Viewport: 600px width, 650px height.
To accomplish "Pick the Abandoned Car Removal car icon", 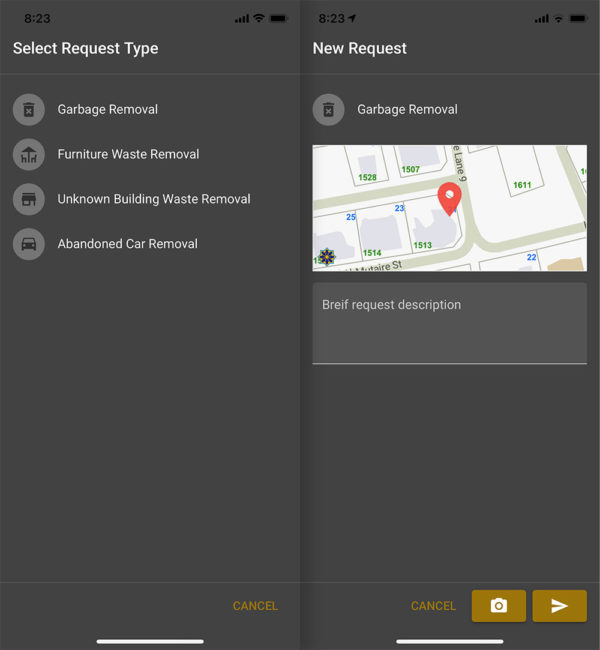I will pyautogui.click(x=29, y=244).
